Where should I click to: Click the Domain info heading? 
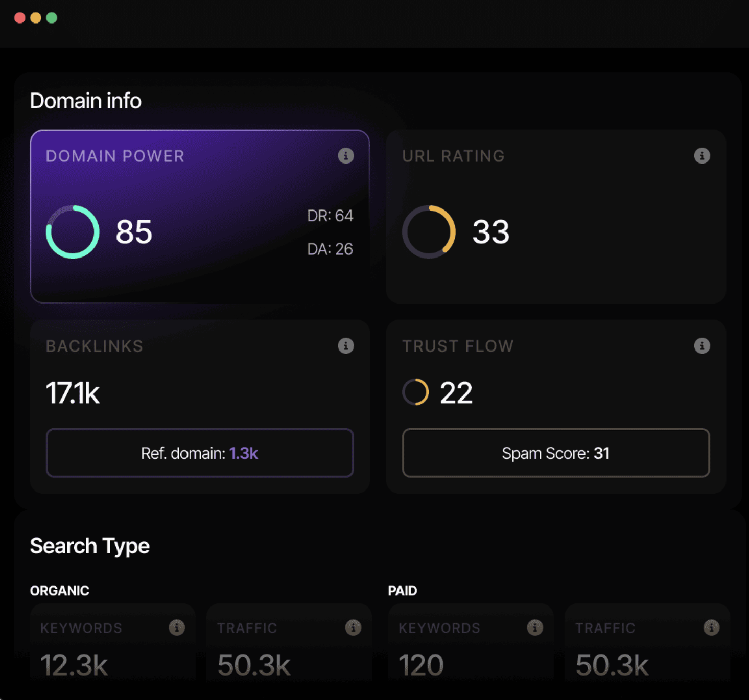point(86,101)
